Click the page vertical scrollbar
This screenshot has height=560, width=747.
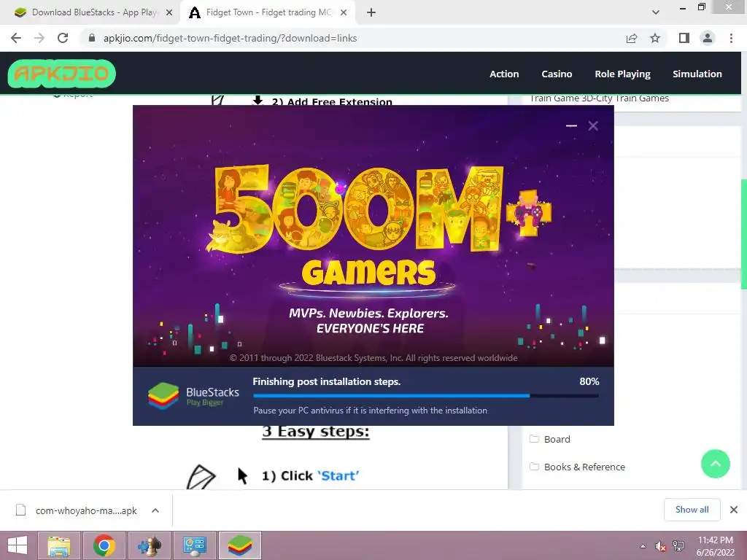pyautogui.click(x=743, y=234)
